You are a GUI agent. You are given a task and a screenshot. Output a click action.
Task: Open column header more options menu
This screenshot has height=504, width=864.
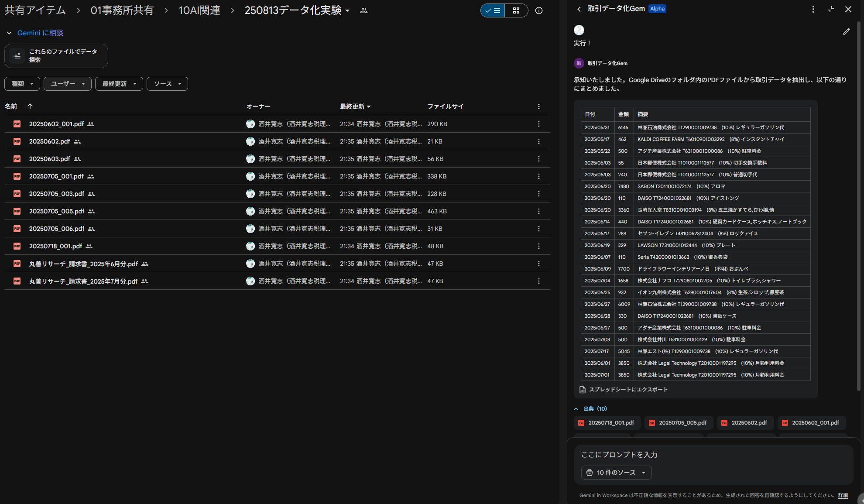click(539, 106)
